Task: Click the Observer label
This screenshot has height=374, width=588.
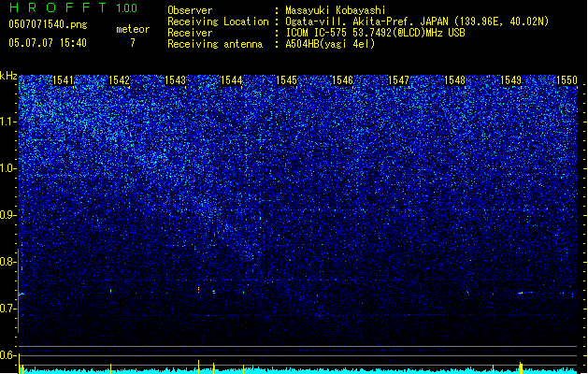Action: point(190,10)
